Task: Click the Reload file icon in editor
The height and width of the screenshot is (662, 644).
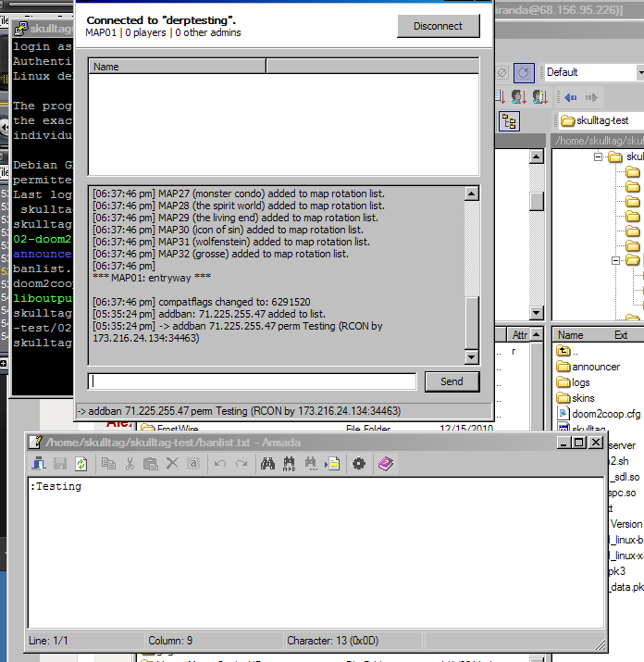Action: (x=81, y=464)
